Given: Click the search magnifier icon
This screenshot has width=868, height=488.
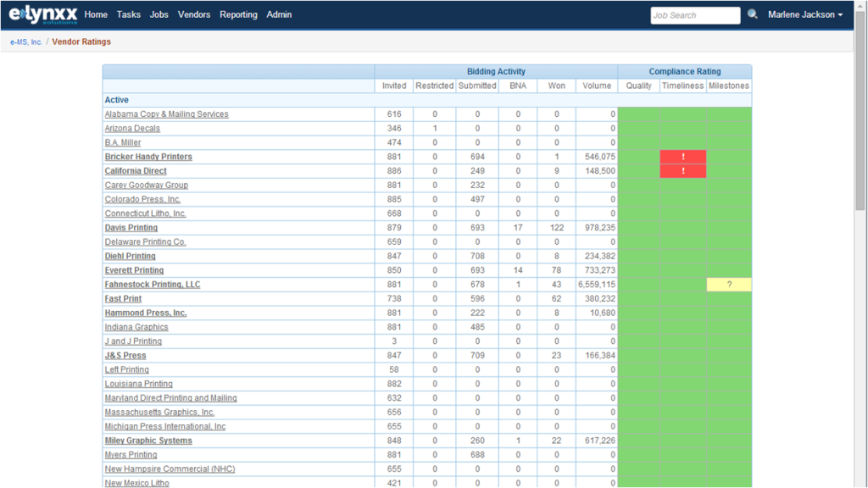Looking at the screenshot, I should 753,15.
